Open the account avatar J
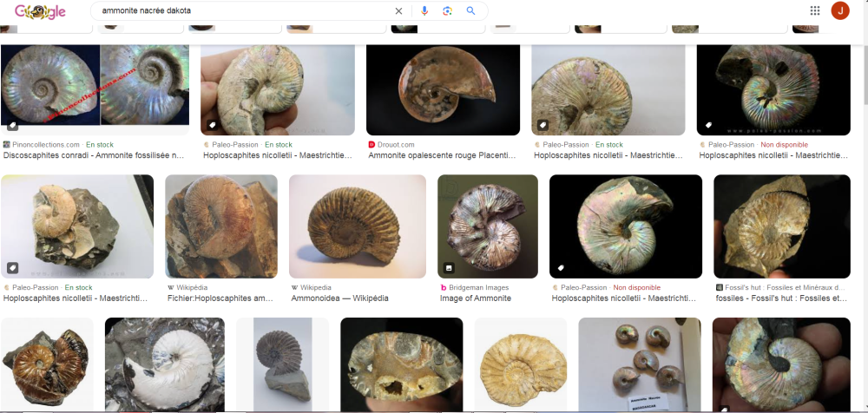868x413 pixels. pos(839,10)
